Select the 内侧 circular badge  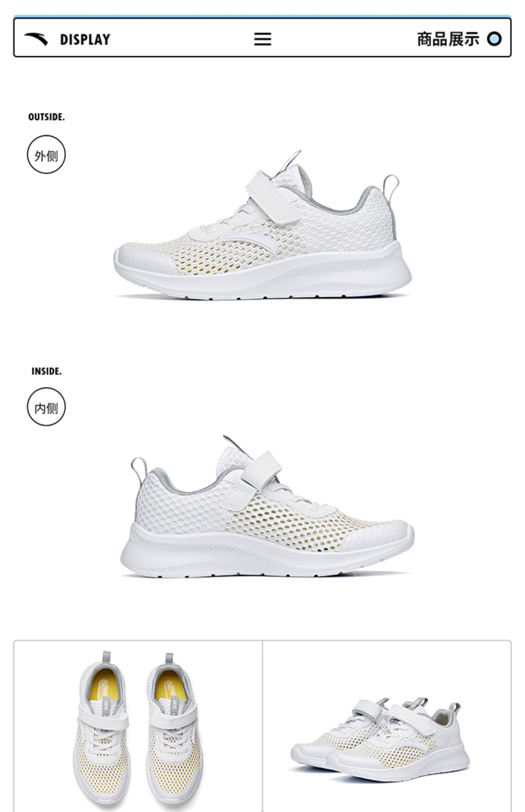coord(46,407)
